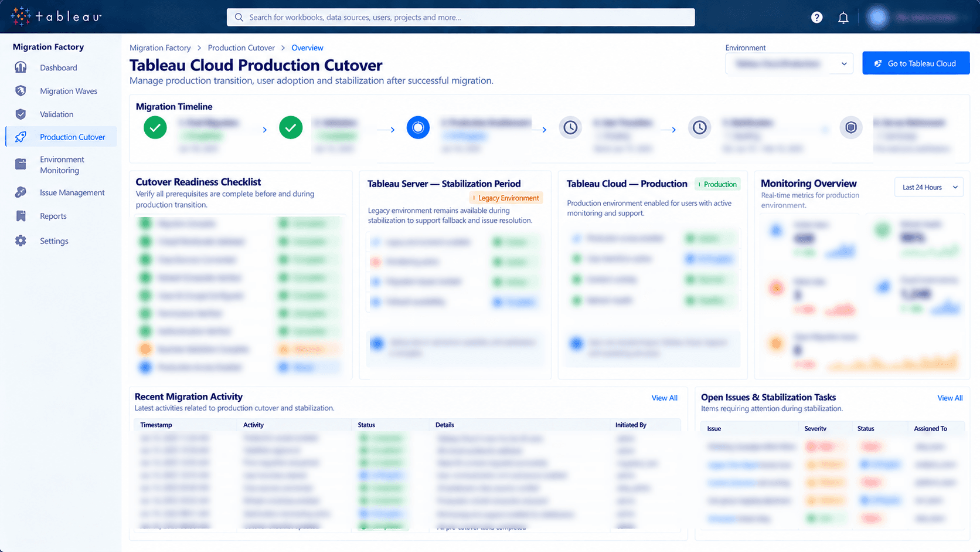Screen dimensions: 980x552
Task: Click the Issue Management wrench icon
Action: (x=21, y=192)
